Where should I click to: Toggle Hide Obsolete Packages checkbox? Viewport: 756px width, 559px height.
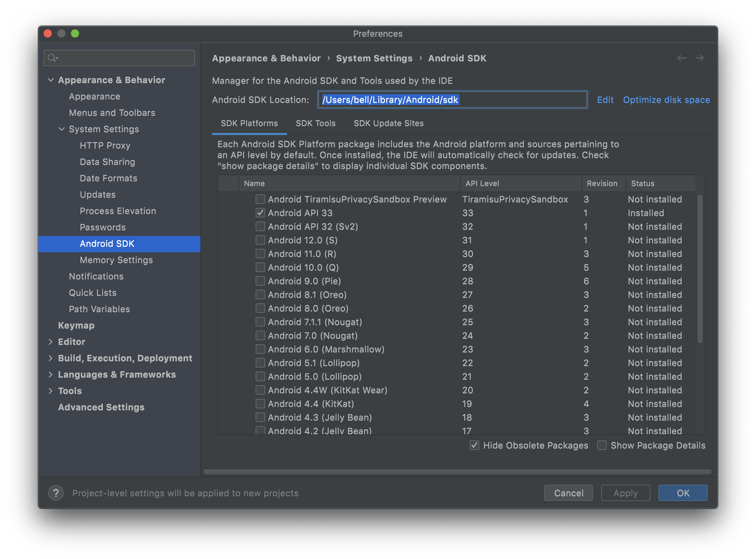click(474, 445)
